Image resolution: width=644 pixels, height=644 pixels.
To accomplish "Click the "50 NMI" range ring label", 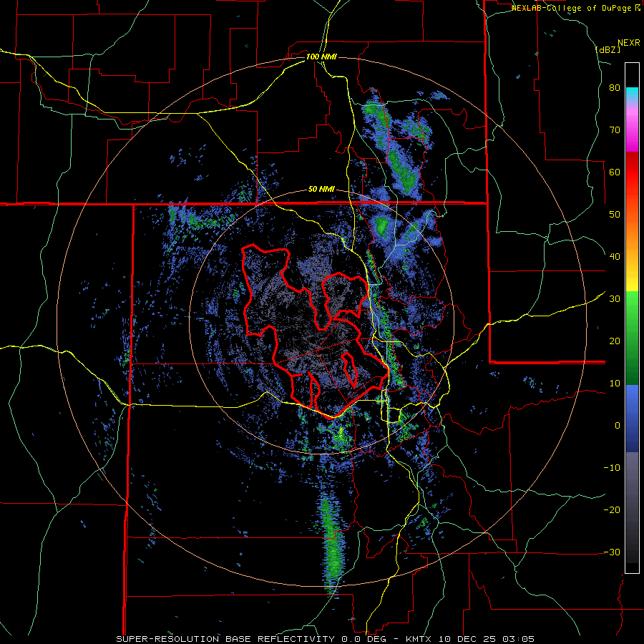I will (x=321, y=190).
